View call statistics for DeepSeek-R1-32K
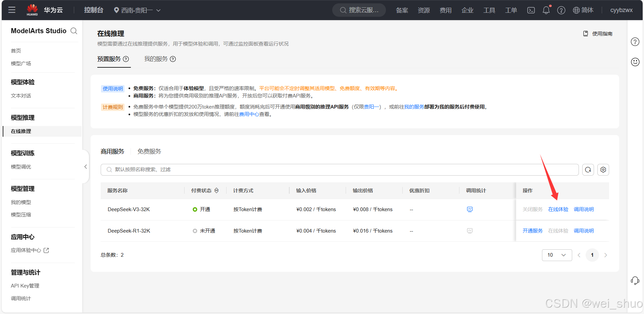The height and width of the screenshot is (314, 644). [470, 231]
